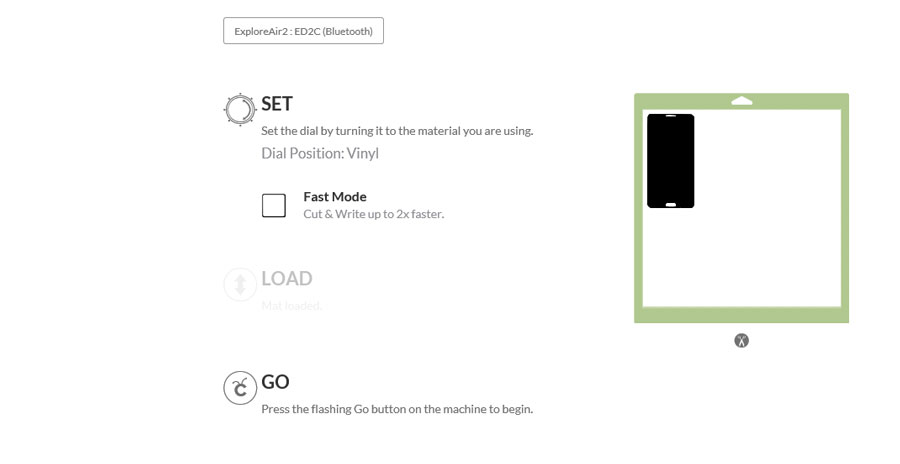Click the 'Dial Position: Vinyl' text
The width and height of the screenshot is (900, 464).
pos(320,153)
